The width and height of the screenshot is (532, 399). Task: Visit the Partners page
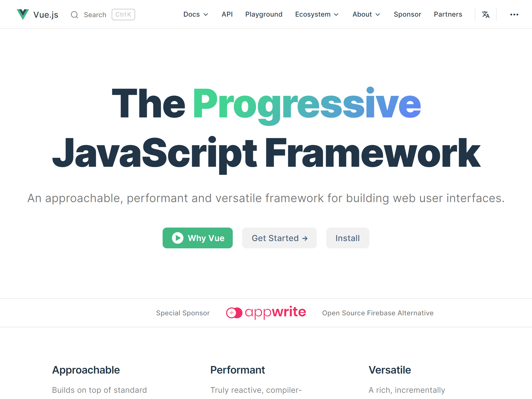coord(448,15)
